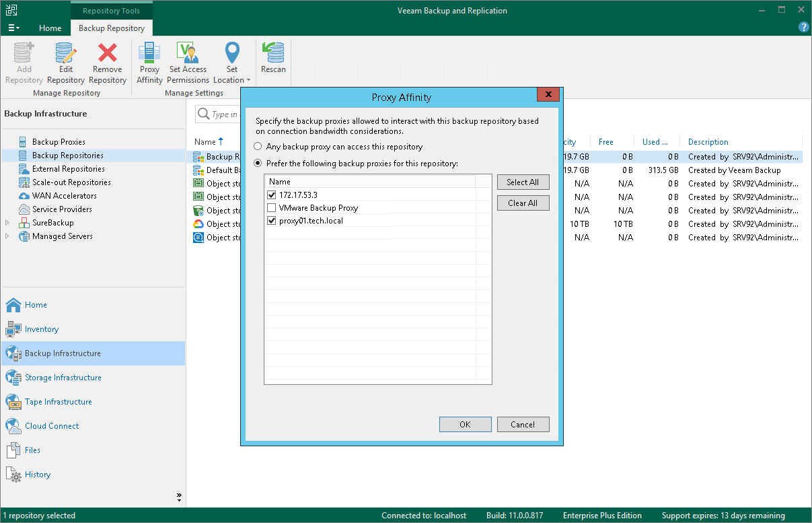Close the Proxy Affinity dialog with X
The image size is (812, 523).
click(x=549, y=95)
